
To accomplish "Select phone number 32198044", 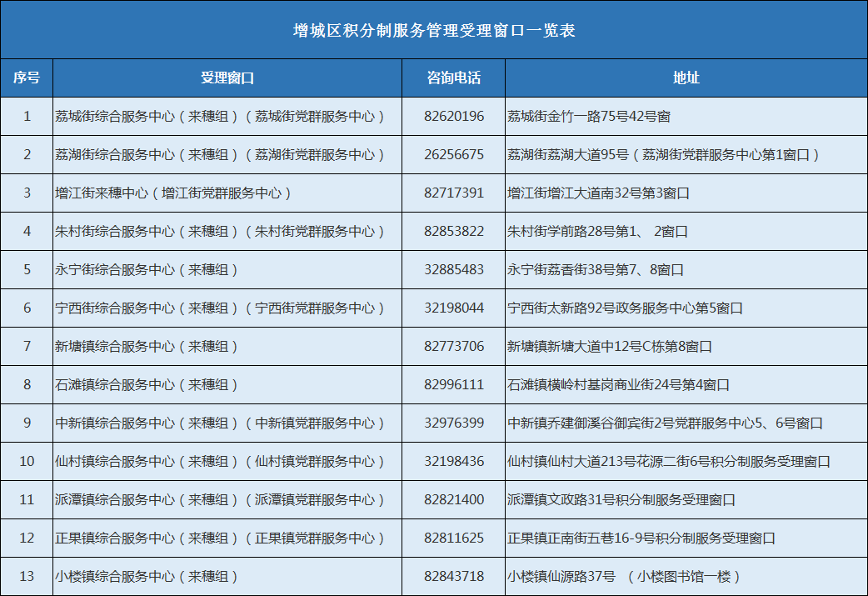I will (x=454, y=308).
